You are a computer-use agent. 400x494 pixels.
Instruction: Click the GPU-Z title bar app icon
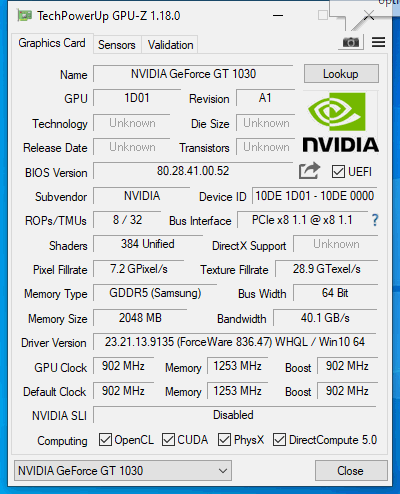pyautogui.click(x=25, y=16)
